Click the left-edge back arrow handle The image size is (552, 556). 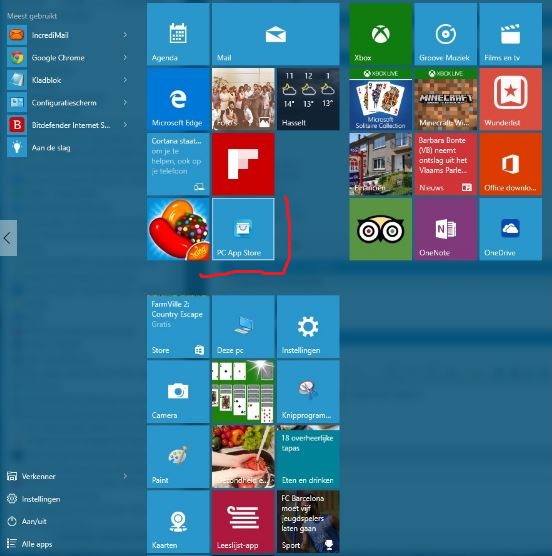8,238
